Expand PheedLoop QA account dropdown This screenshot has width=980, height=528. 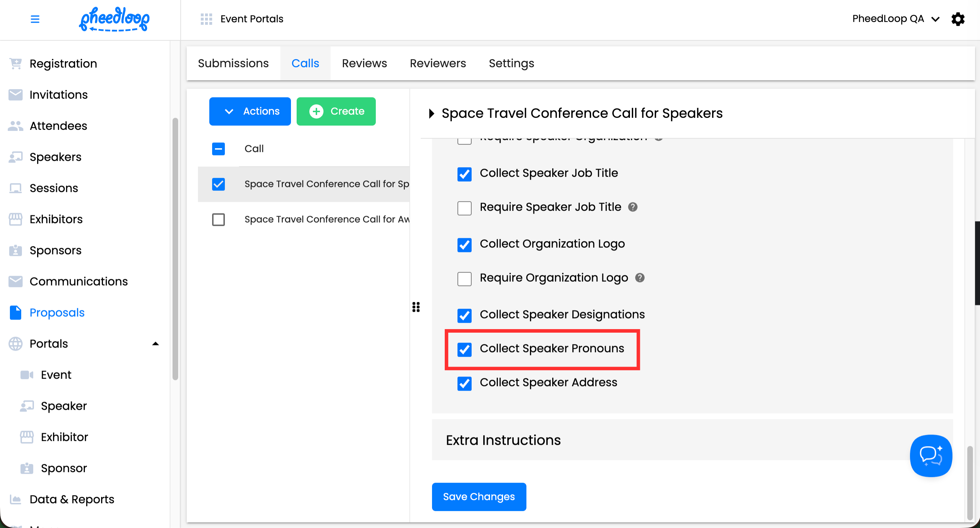[x=935, y=19]
